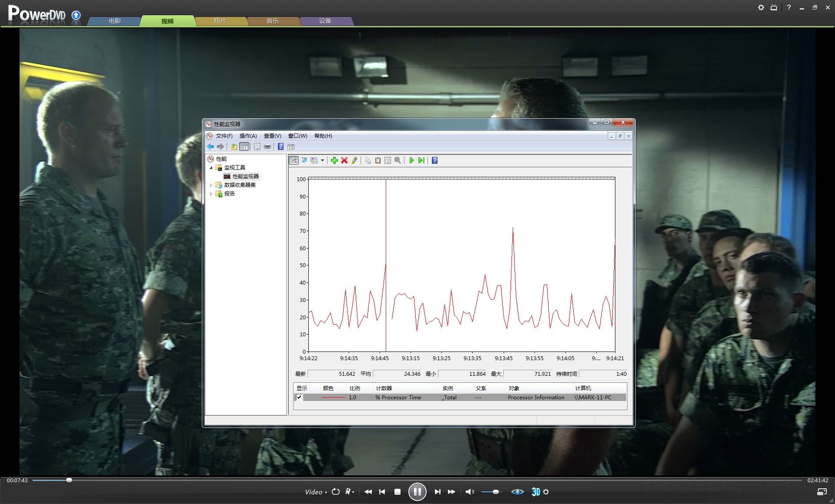Open the 查看(V) menu
This screenshot has width=835, height=504.
(272, 136)
